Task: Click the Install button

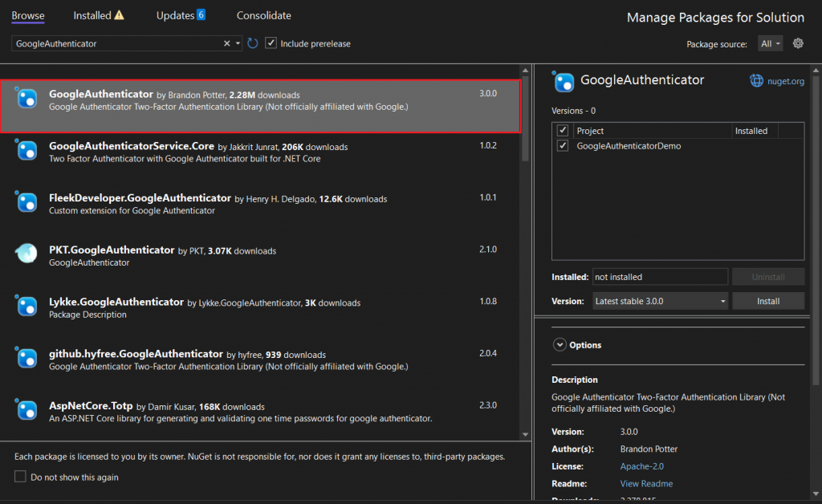Action: [767, 301]
